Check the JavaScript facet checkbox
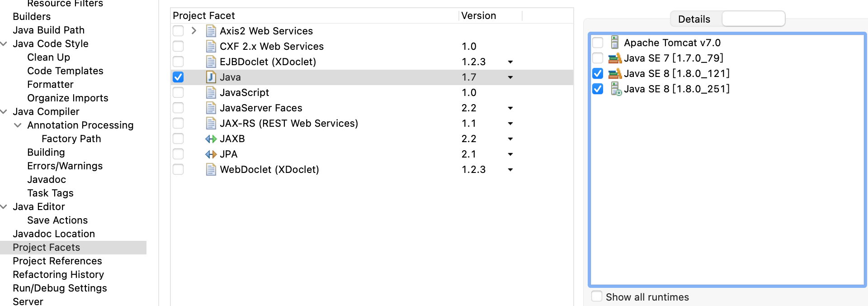This screenshot has width=868, height=306. click(178, 92)
